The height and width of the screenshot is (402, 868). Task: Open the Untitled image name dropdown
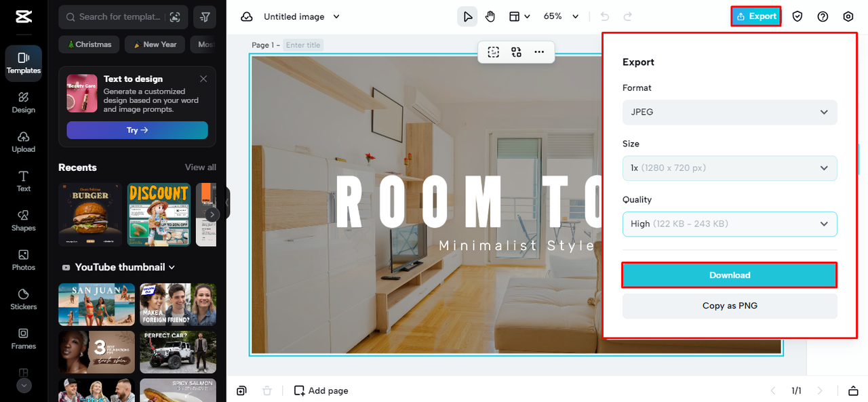(302, 17)
